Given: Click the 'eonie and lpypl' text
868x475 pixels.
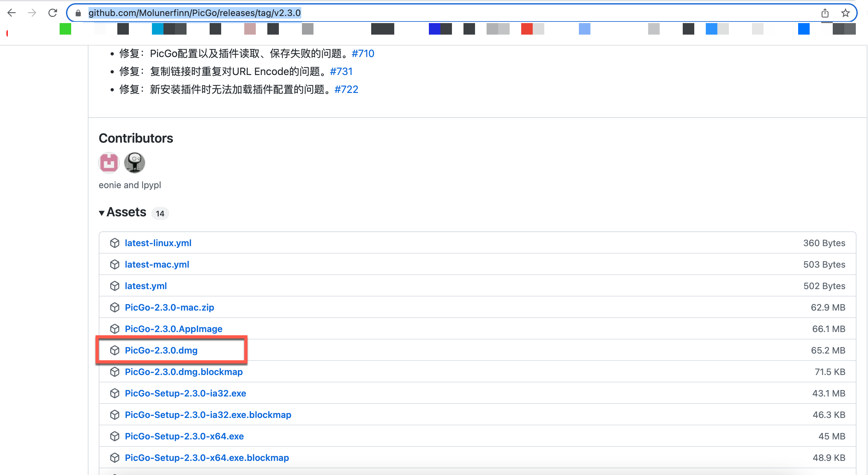Looking at the screenshot, I should [x=130, y=185].
